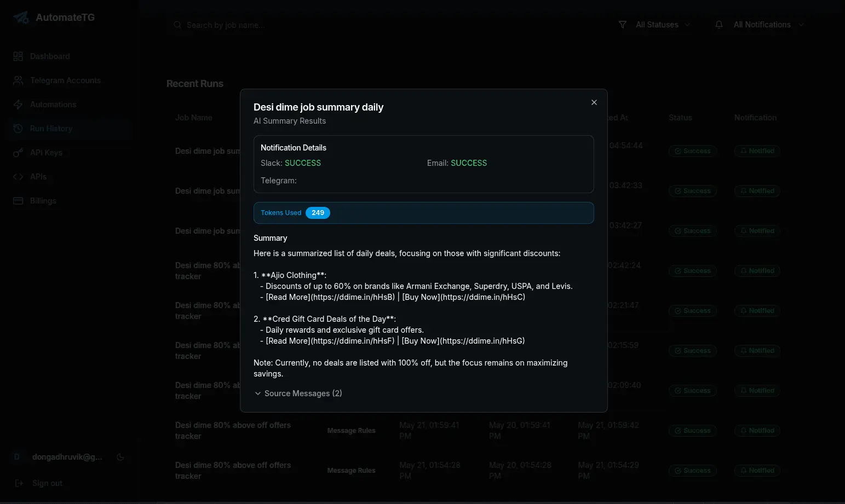Image resolution: width=845 pixels, height=504 pixels.
Task: Click Success badge for 04:54:44 run
Action: pyautogui.click(x=693, y=151)
